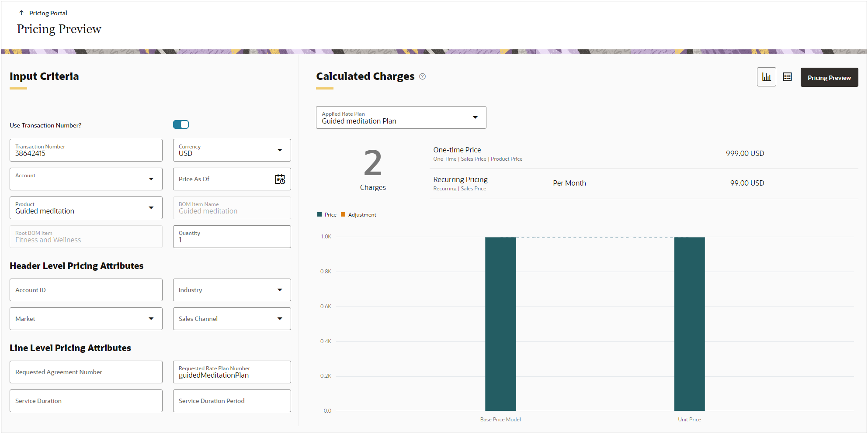Click the Unit Price bar
The image size is (868, 434).
[689, 324]
